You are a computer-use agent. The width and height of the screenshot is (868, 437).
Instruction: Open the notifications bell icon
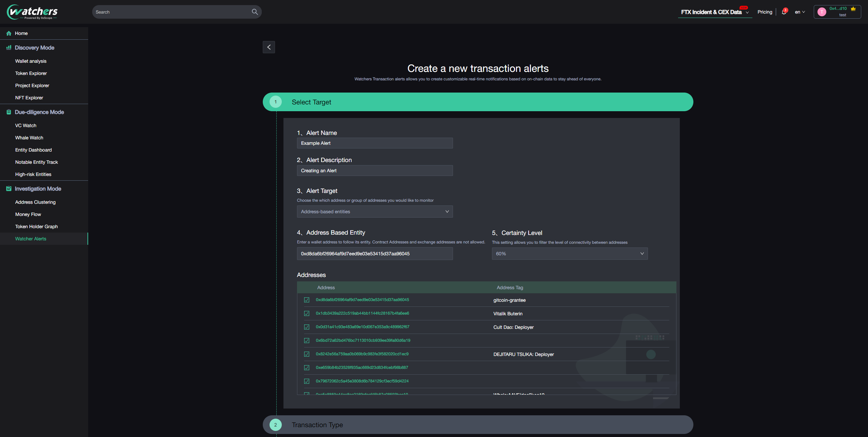point(784,12)
